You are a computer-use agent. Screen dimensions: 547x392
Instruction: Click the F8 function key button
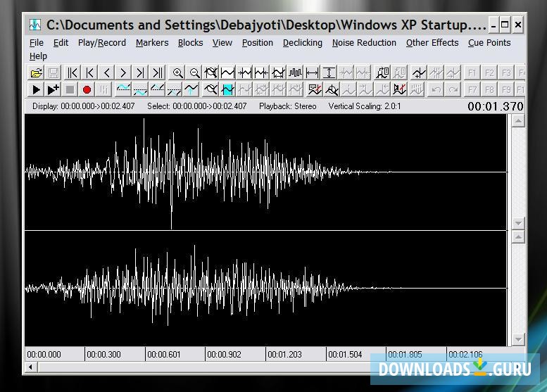coord(489,89)
